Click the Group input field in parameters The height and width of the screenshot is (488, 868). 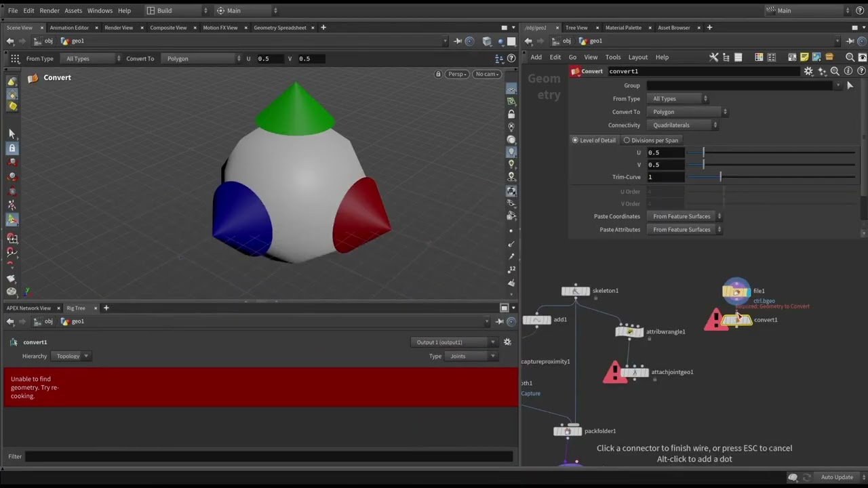(740, 86)
